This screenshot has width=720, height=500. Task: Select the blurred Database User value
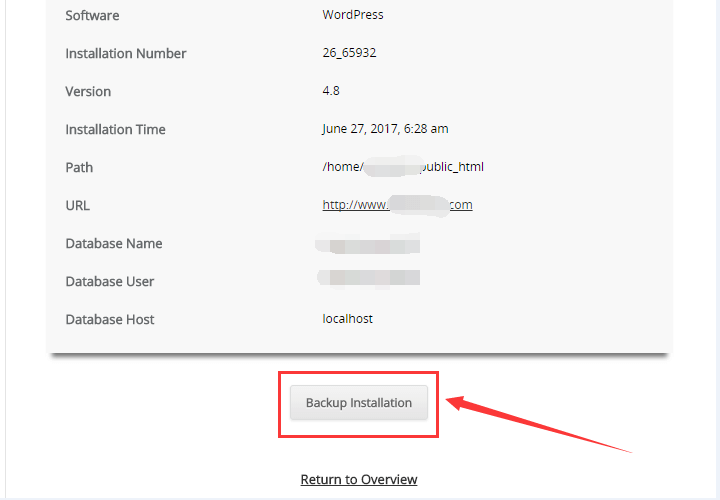click(368, 277)
